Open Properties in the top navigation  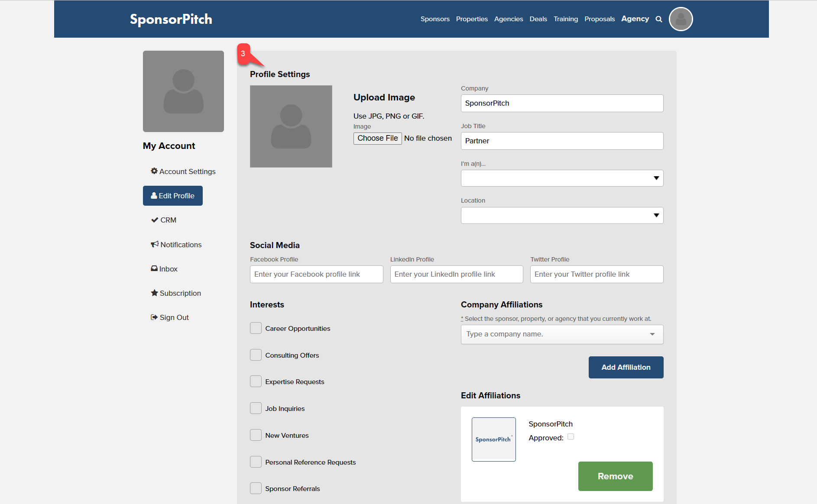coord(472,19)
